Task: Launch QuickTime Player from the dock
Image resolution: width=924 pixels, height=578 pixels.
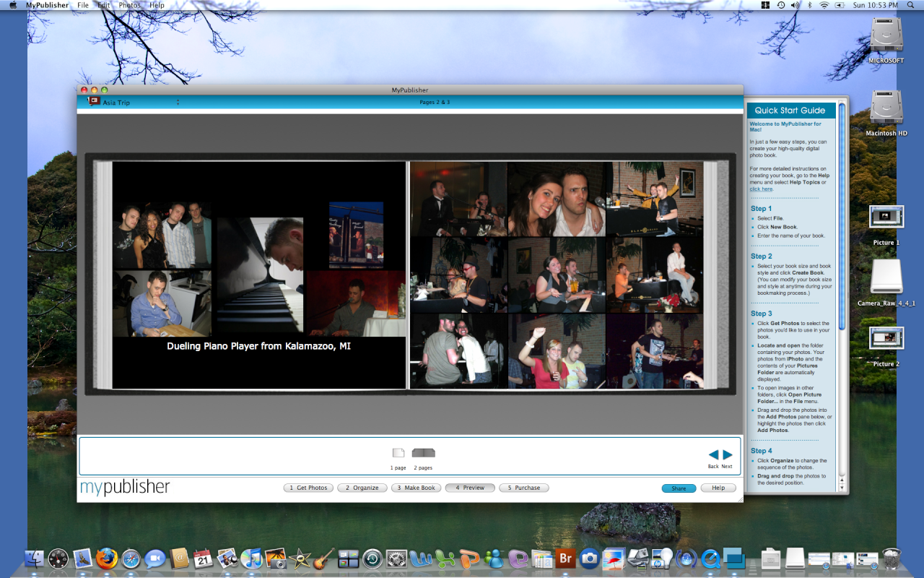Action: [x=710, y=558]
